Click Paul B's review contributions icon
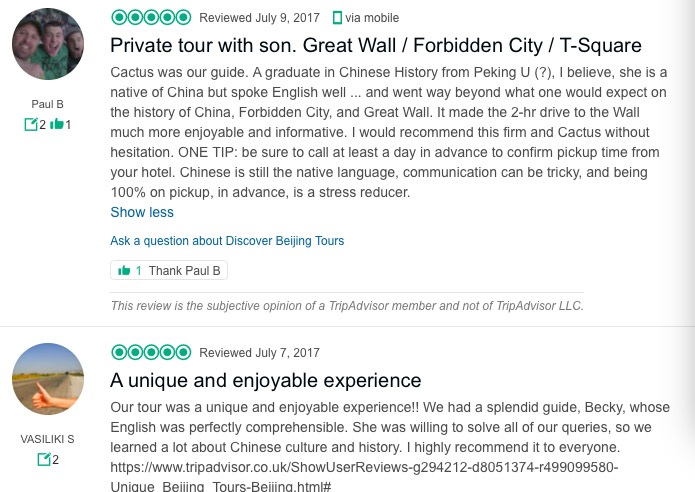This screenshot has width=695, height=492. pyautogui.click(x=32, y=125)
